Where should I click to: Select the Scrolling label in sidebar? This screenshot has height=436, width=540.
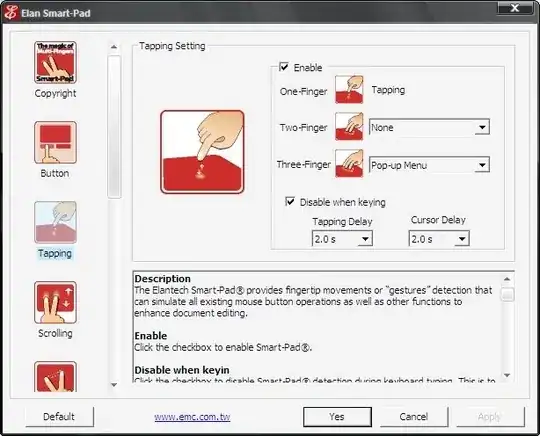(55, 333)
